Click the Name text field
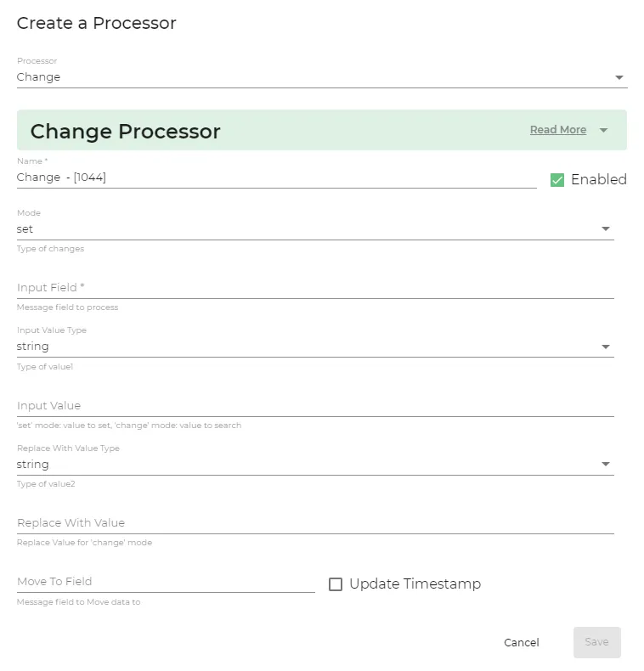Viewport: 644px width, 671px height. click(x=276, y=178)
